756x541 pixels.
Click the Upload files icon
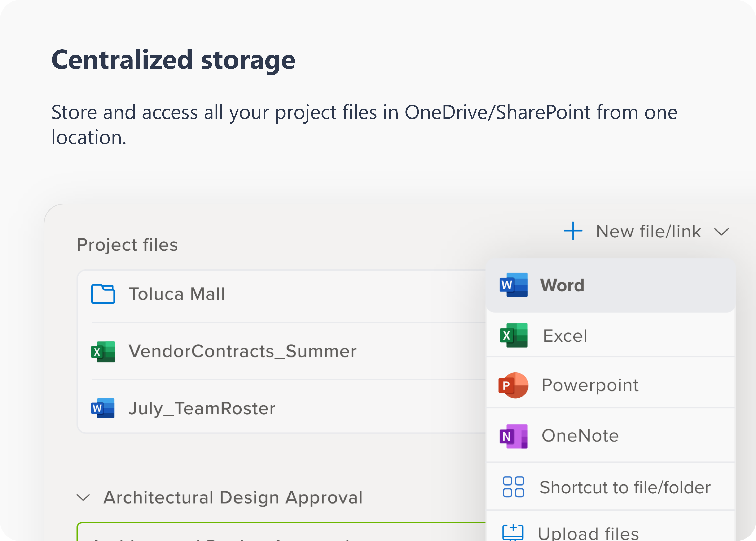(x=513, y=532)
